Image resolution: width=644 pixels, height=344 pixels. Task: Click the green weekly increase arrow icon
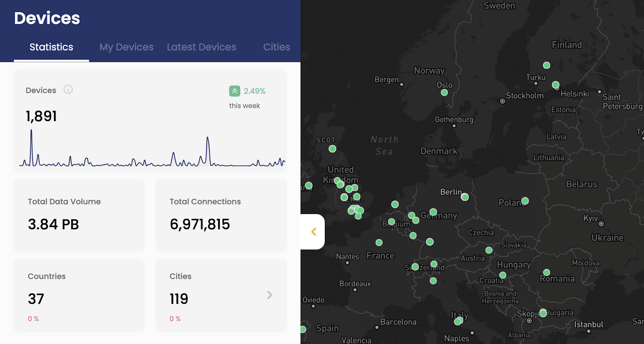[x=235, y=91]
